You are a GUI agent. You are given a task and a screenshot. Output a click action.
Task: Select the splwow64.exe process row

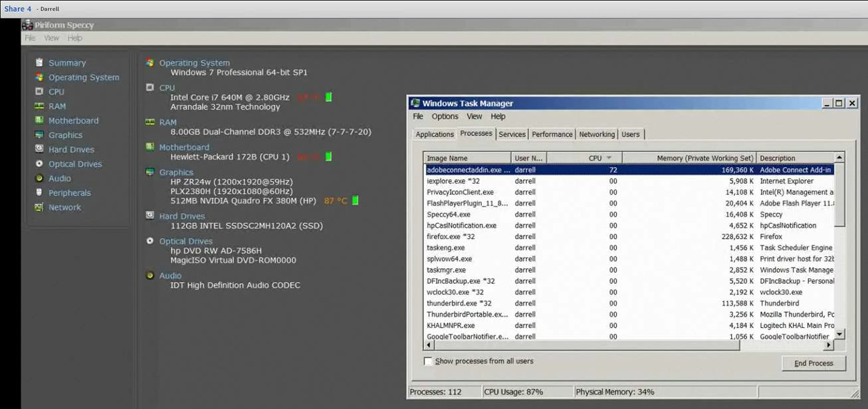pyautogui.click(x=629, y=259)
